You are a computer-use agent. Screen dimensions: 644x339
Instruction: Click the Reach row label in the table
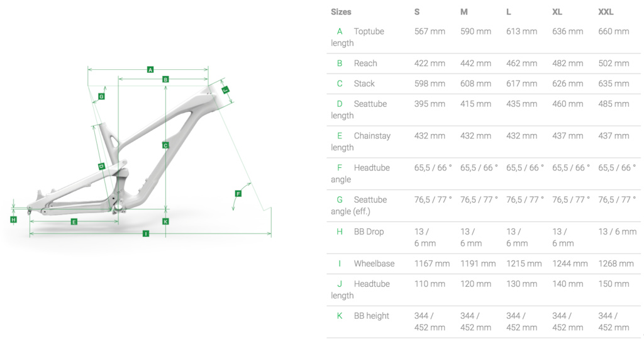[365, 64]
